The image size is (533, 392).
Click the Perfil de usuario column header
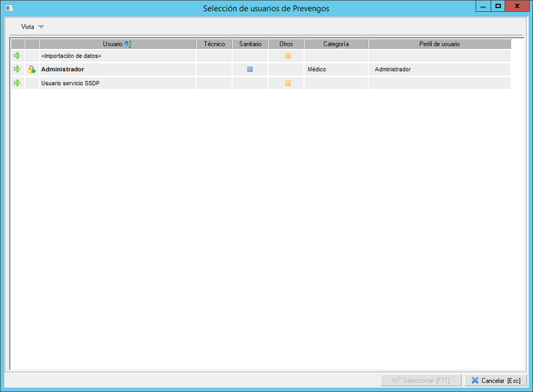click(439, 44)
